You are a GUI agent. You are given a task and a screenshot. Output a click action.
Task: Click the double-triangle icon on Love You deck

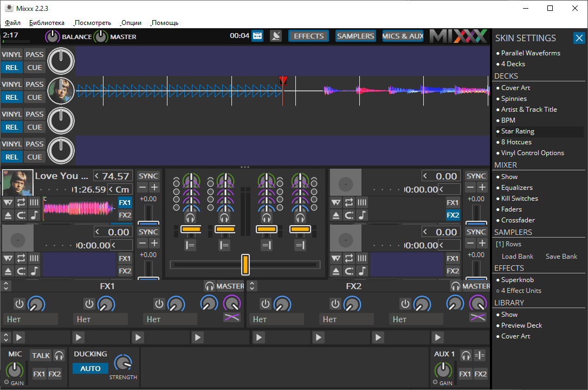(8, 203)
